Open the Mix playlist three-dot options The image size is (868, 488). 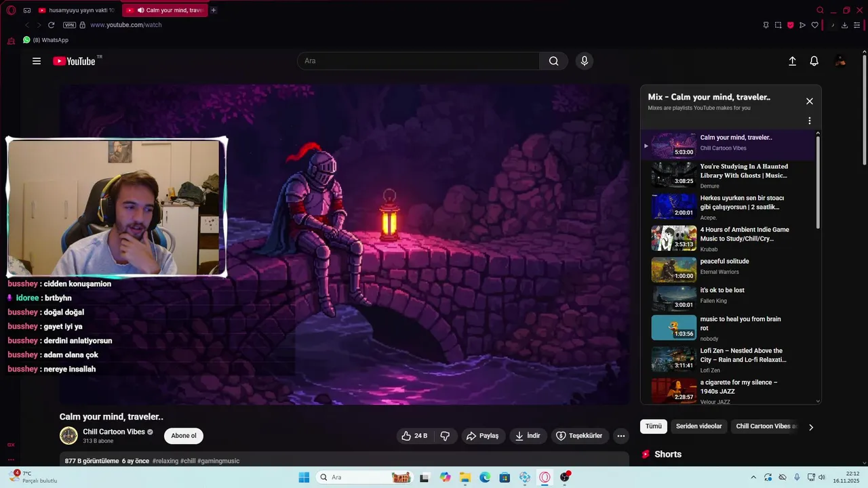point(809,121)
